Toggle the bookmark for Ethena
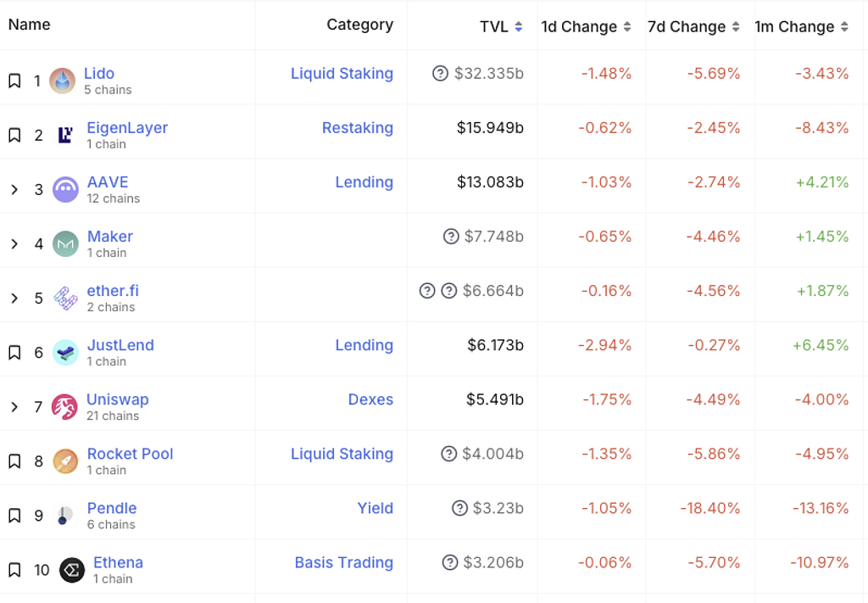The height and width of the screenshot is (603, 868). [x=14, y=570]
